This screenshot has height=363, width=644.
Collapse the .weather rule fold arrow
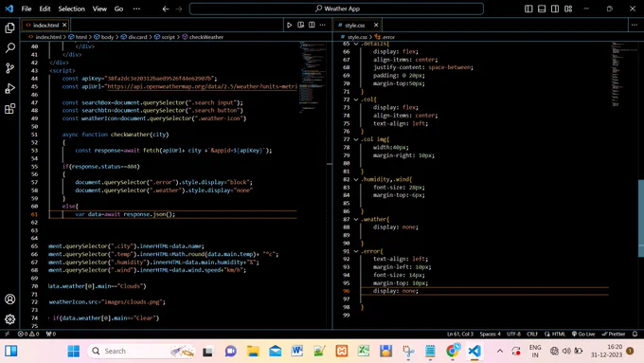click(356, 219)
